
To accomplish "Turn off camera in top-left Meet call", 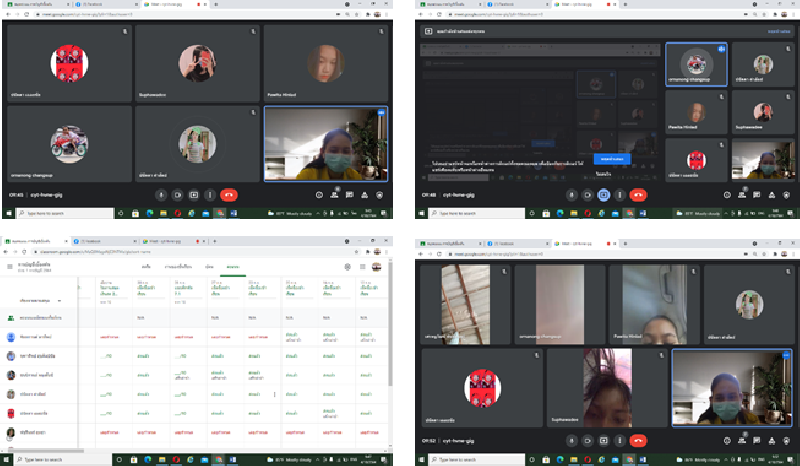I will click(x=177, y=195).
